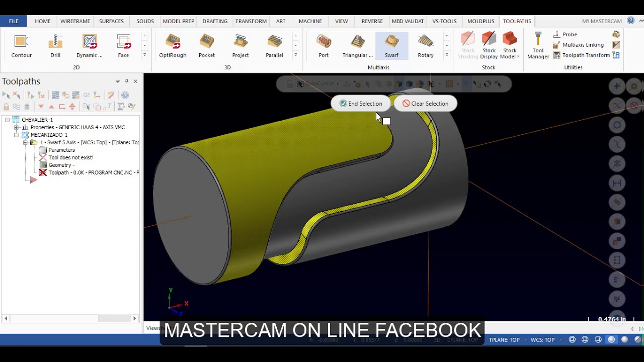Open the FILE menu
This screenshot has height=362, width=644.
(14, 21)
